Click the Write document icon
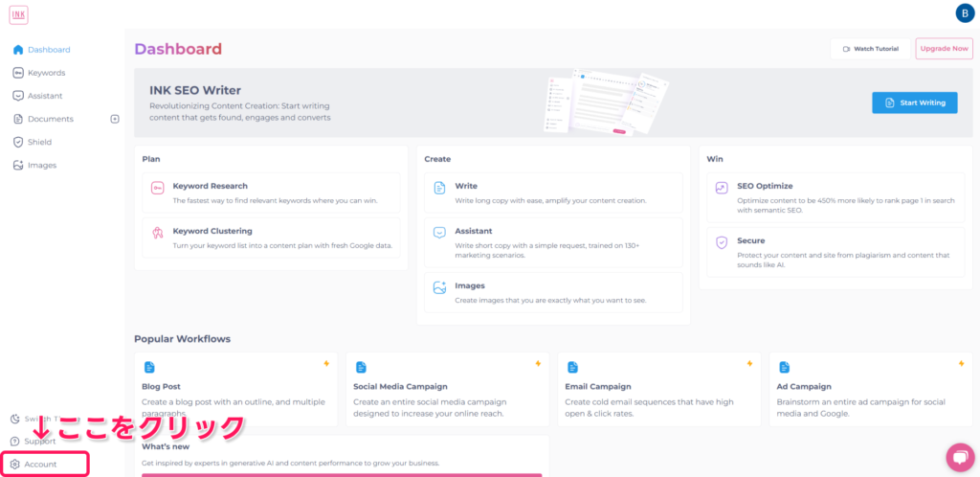980x477 pixels. (440, 188)
